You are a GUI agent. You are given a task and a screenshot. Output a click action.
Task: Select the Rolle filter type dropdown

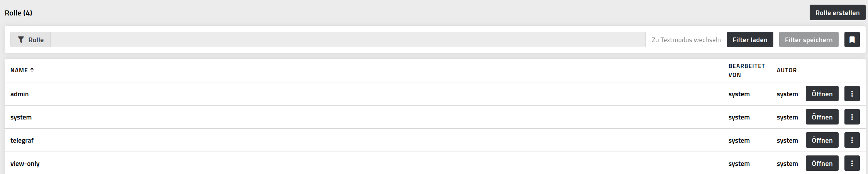pyautogui.click(x=31, y=39)
